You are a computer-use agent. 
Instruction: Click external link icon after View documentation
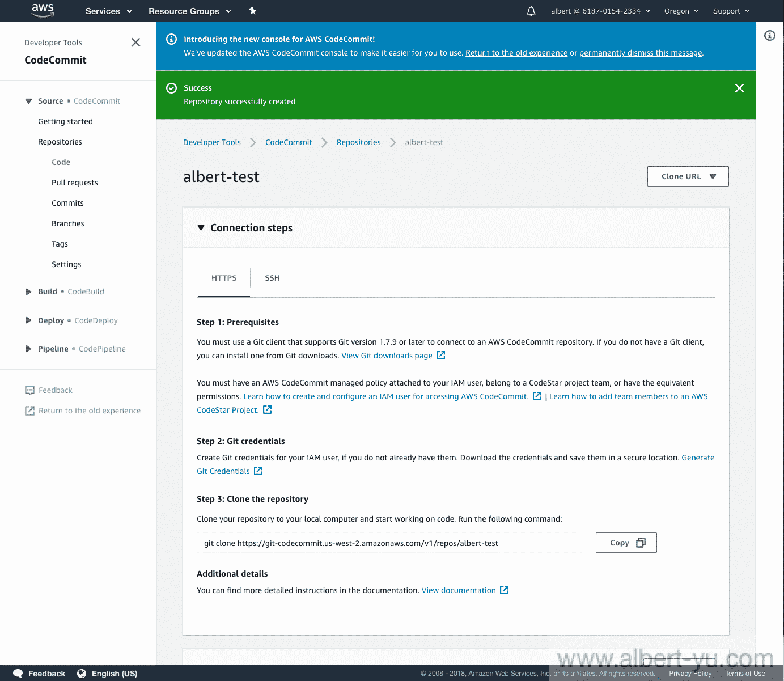[505, 590]
